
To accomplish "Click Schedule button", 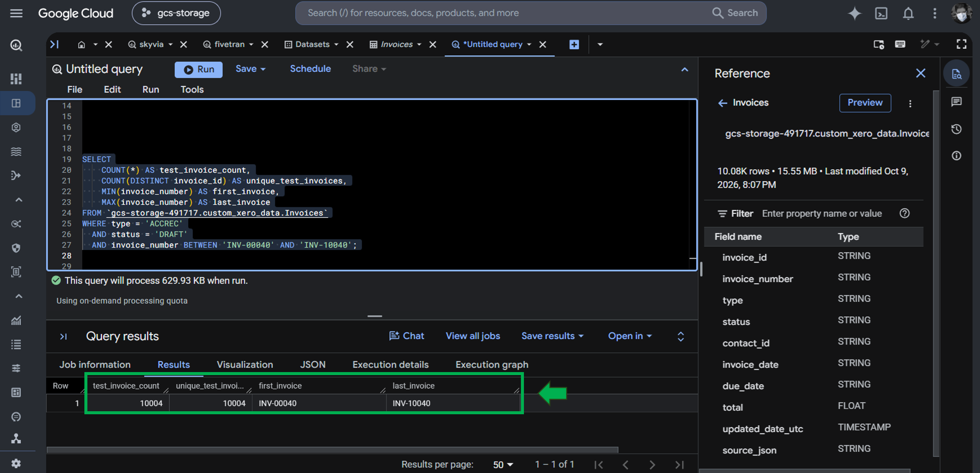I will (310, 69).
